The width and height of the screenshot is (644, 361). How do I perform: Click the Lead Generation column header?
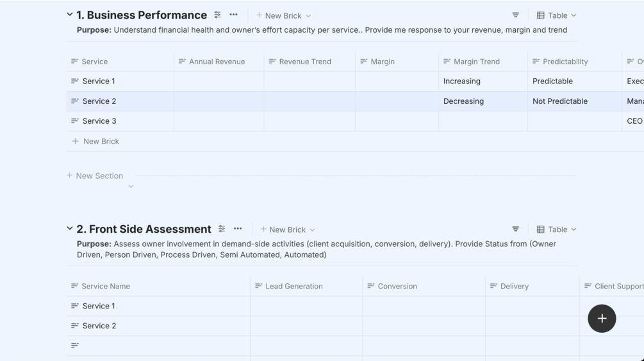[x=293, y=286]
